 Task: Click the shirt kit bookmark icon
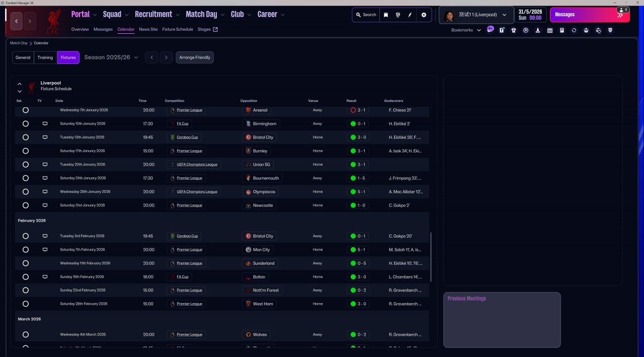514,30
